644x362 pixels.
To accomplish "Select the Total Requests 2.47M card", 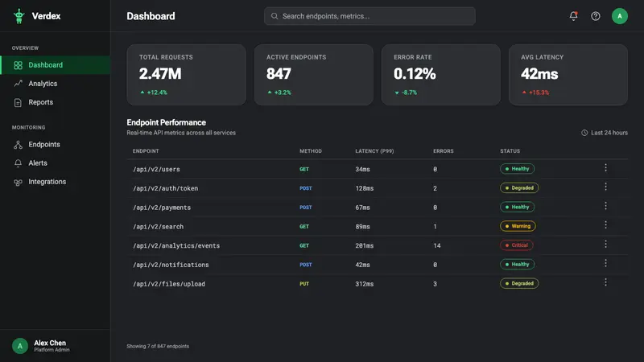I will 187,75.
